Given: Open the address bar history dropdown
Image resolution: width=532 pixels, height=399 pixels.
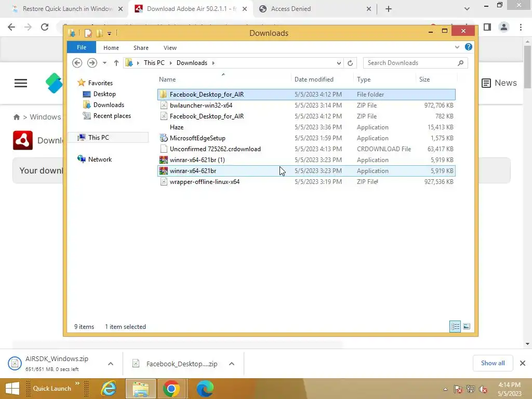Looking at the screenshot, I should [339, 63].
